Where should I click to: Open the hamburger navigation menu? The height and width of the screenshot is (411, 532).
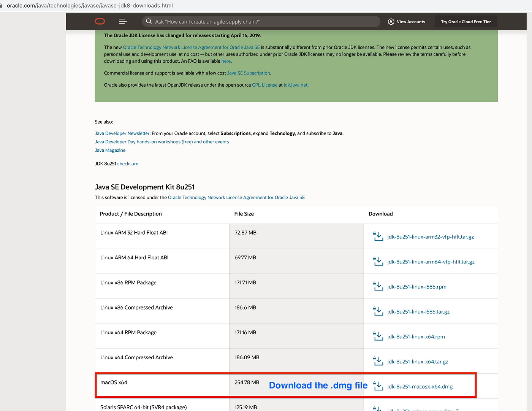coord(123,21)
